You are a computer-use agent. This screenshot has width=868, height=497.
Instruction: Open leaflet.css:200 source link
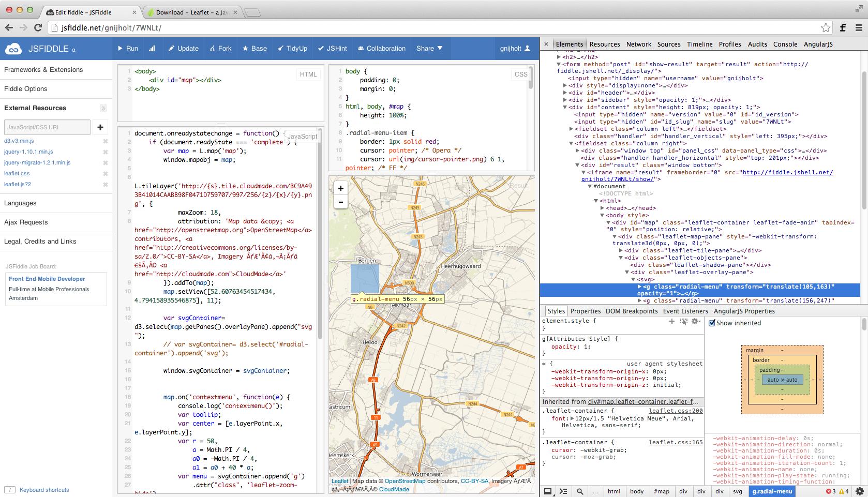[x=676, y=411]
